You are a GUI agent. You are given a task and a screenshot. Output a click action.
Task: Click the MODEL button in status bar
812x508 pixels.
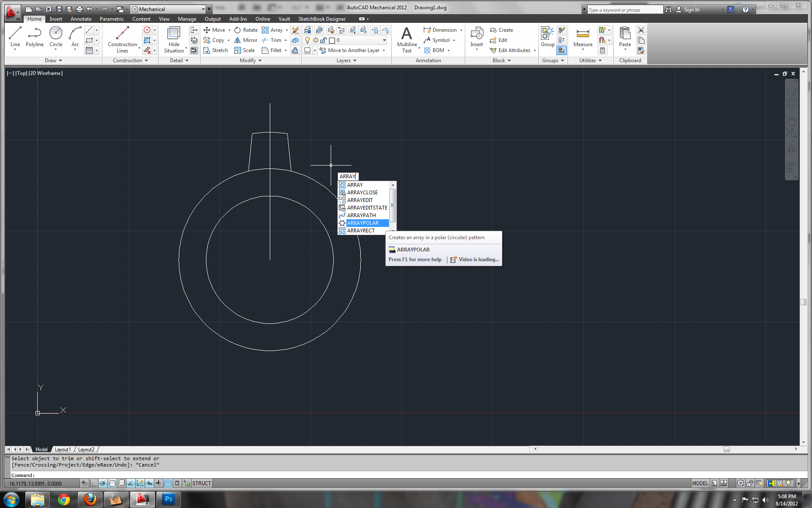[700, 483]
